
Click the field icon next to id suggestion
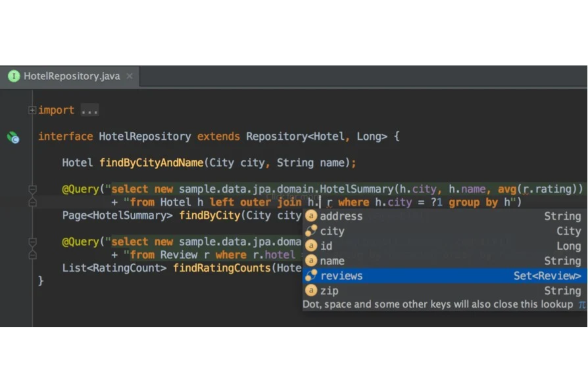tap(311, 245)
